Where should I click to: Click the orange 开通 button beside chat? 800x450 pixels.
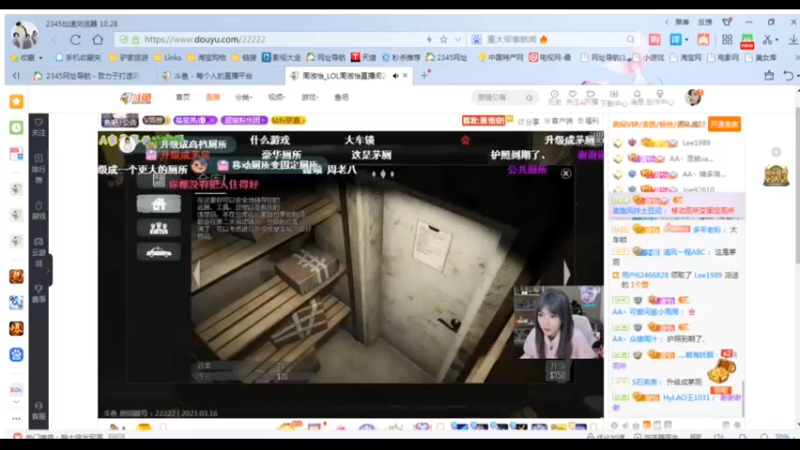coord(724,124)
